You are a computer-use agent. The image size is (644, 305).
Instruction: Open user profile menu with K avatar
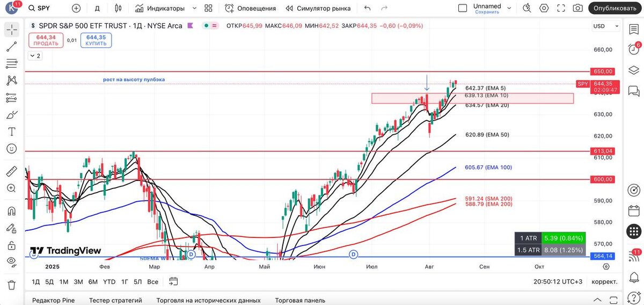(12, 8)
